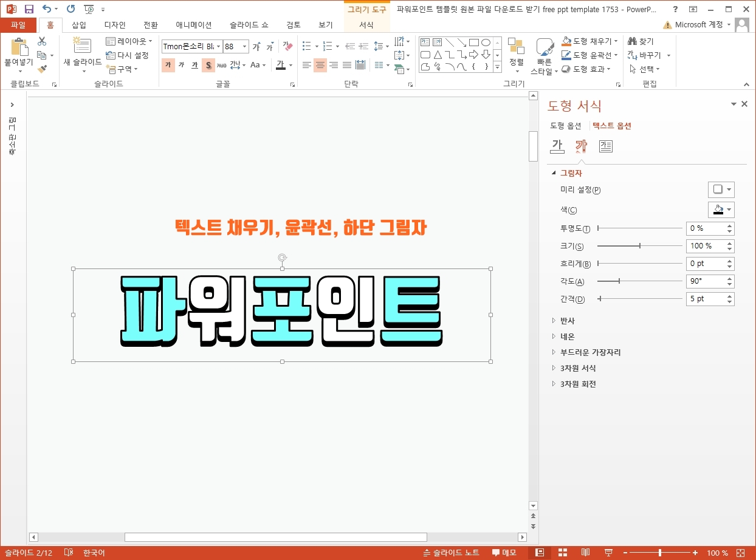Click the Save icon in quick access
Image resolution: width=756 pixels, height=560 pixels.
coord(29,9)
